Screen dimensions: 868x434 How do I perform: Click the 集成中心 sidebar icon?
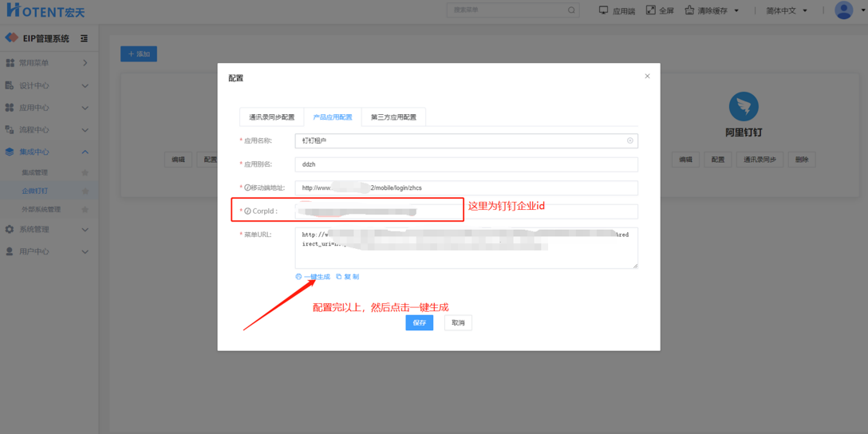tap(10, 152)
